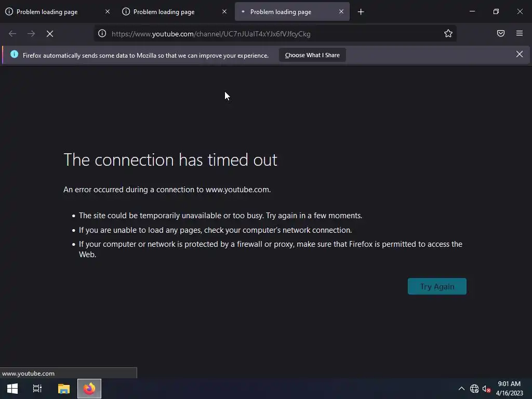This screenshot has height=399, width=532.
Task: Stop loading the page with the X button
Action: pos(50,34)
